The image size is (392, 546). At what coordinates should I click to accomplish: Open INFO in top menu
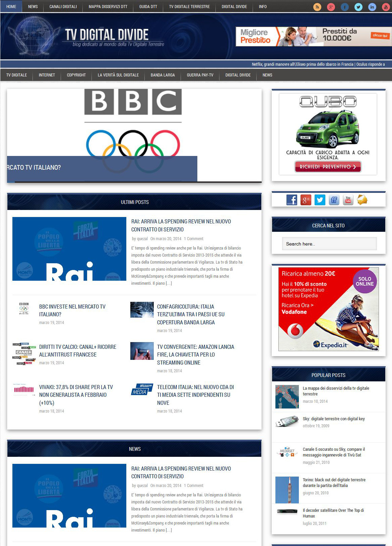[x=263, y=7]
